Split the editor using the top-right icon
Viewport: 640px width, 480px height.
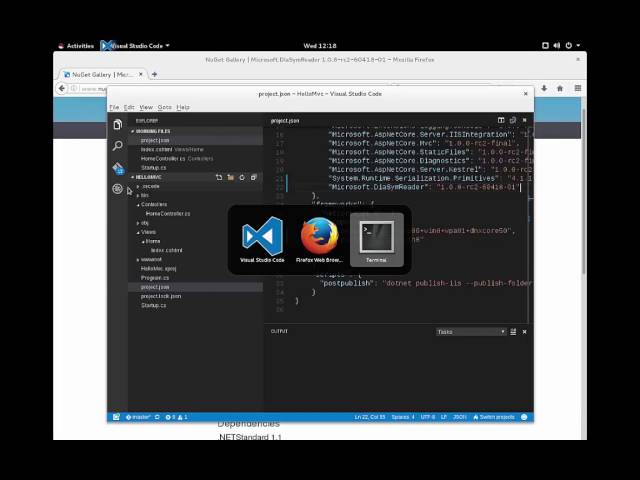point(501,120)
